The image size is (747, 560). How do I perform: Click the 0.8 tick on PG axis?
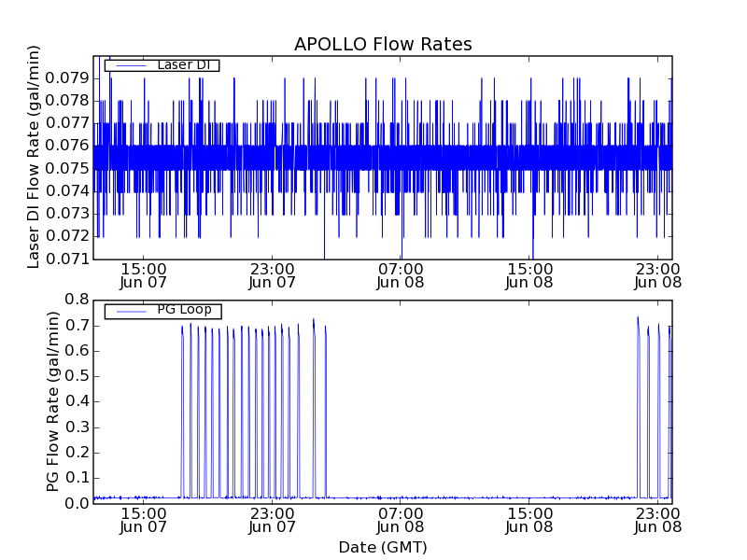[78, 300]
